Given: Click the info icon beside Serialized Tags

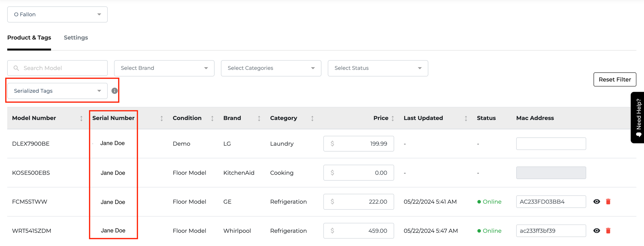Looking at the screenshot, I should pyautogui.click(x=114, y=91).
